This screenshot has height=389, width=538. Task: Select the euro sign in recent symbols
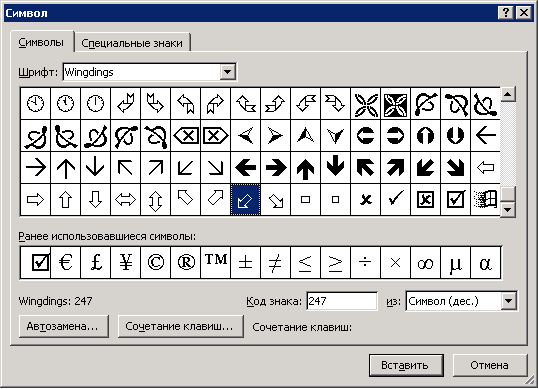coord(65,262)
